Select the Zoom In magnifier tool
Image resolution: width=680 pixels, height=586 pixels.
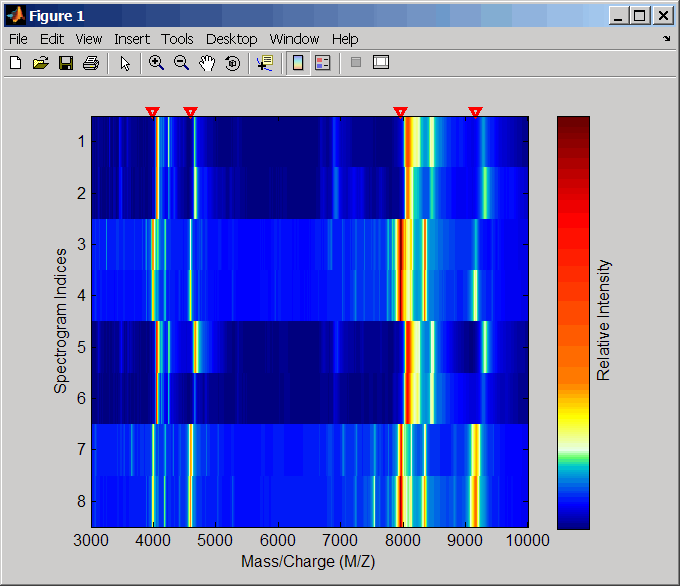click(x=156, y=63)
